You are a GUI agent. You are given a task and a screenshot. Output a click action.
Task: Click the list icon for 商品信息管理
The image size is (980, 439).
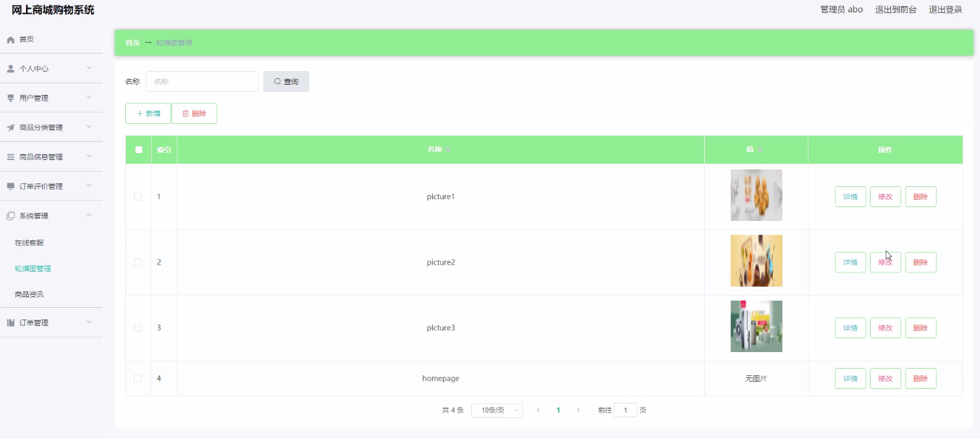[x=11, y=157]
